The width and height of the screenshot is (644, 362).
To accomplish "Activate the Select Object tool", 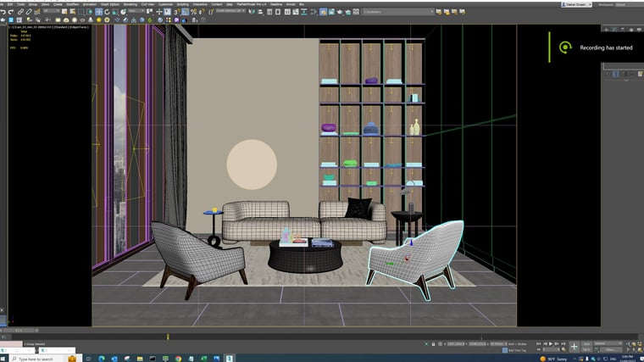I will click(64, 12).
